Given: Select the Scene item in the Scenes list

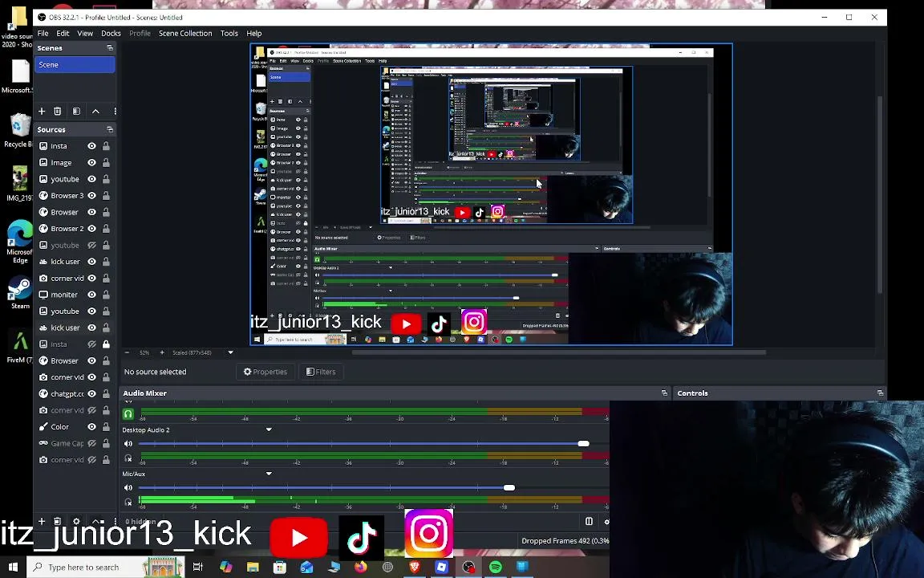Looking at the screenshot, I should 75,65.
